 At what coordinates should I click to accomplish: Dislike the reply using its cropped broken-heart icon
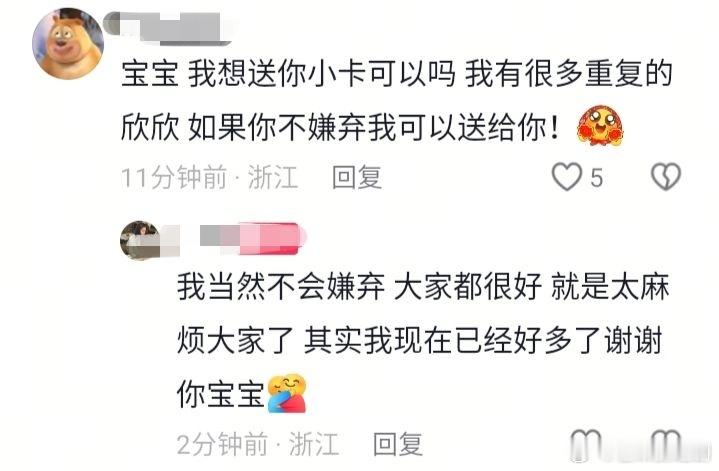(x=666, y=444)
